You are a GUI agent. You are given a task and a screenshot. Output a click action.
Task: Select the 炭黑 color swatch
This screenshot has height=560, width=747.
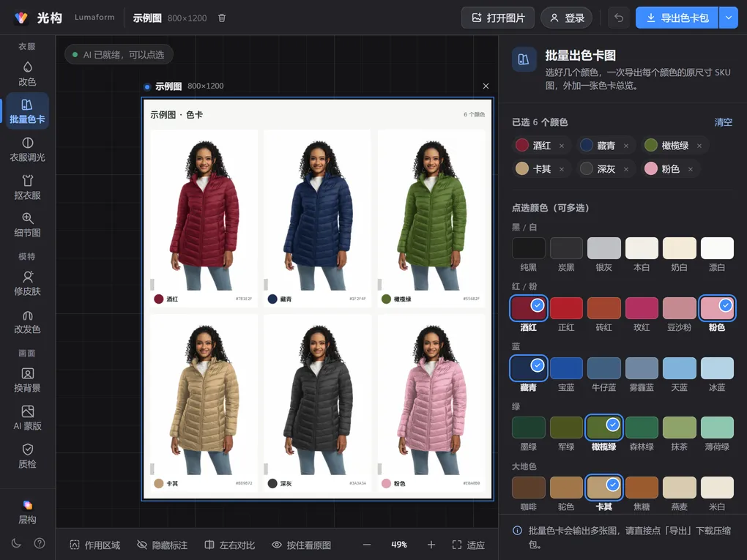pyautogui.click(x=566, y=248)
